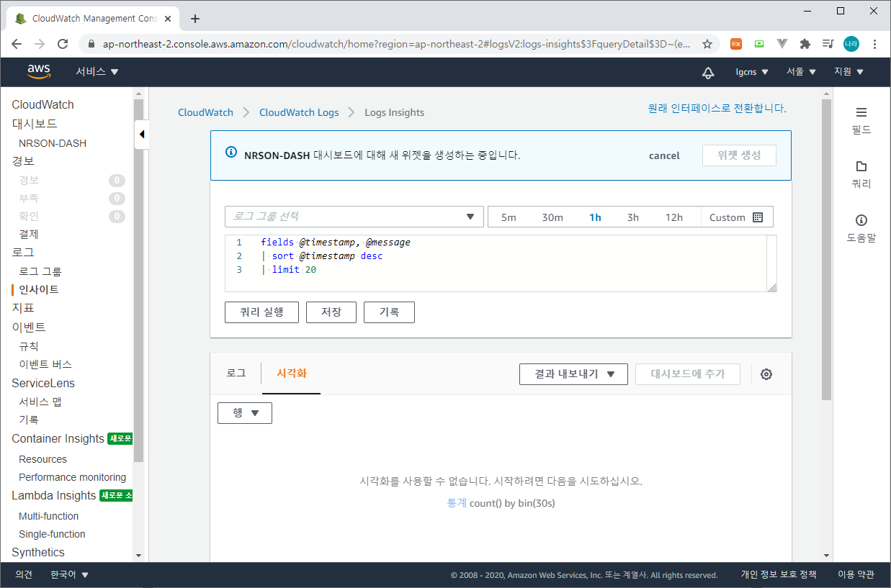Click the 대시보드에 추가 button
The image size is (891, 588).
coord(688,374)
